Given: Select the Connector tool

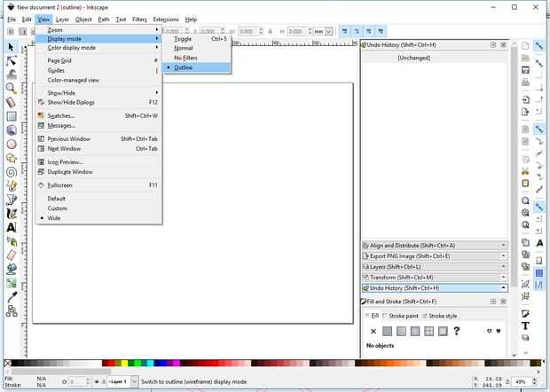Looking at the screenshot, I should [x=12, y=310].
